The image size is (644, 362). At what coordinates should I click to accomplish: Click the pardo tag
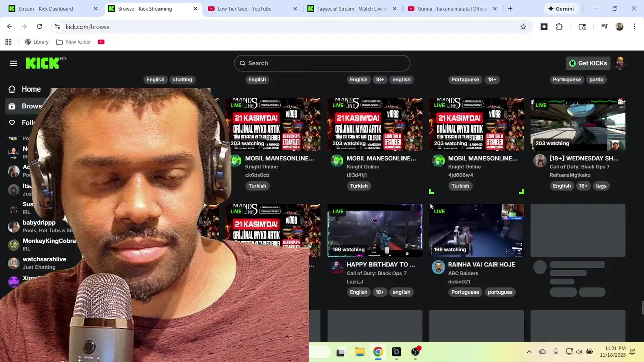coord(596,80)
